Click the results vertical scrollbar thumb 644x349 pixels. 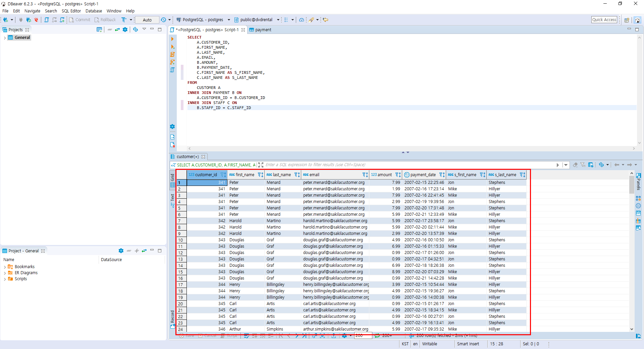632,185
